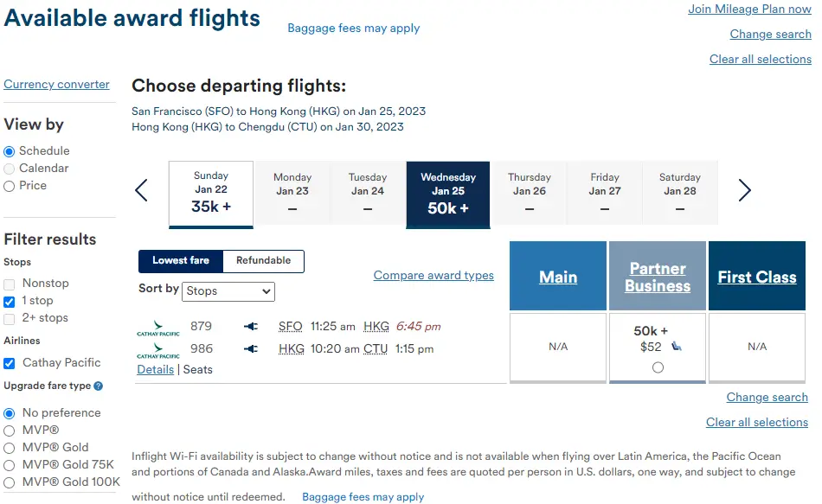822x504 pixels.
Task: Click airplane icon beside flight 986
Action: point(252,349)
